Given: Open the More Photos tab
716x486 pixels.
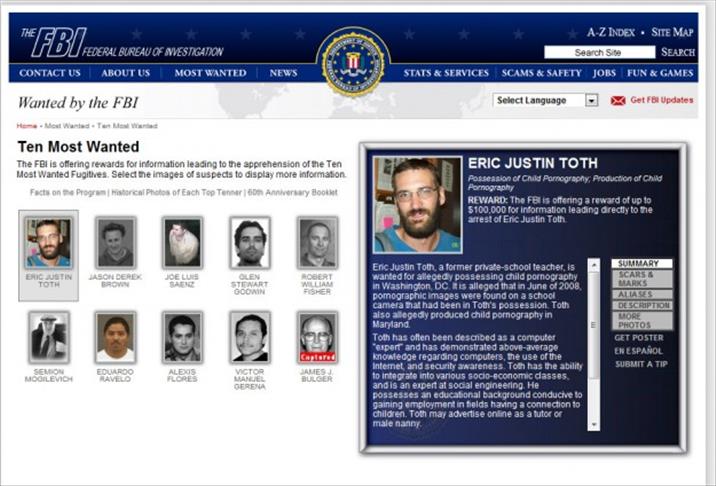Looking at the screenshot, I should [x=642, y=321].
